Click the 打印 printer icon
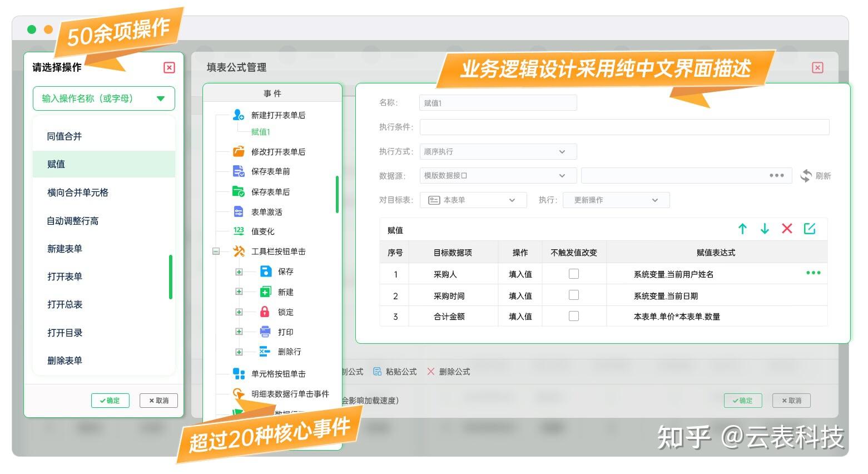 [265, 332]
